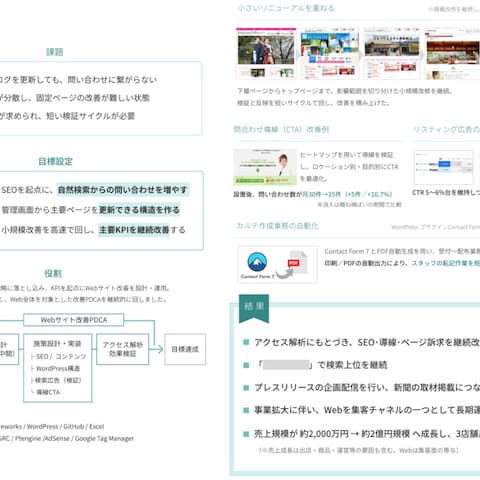Click the teal 結果 ribbon banner
Screen dimensions: 480x480
pyautogui.click(x=254, y=309)
